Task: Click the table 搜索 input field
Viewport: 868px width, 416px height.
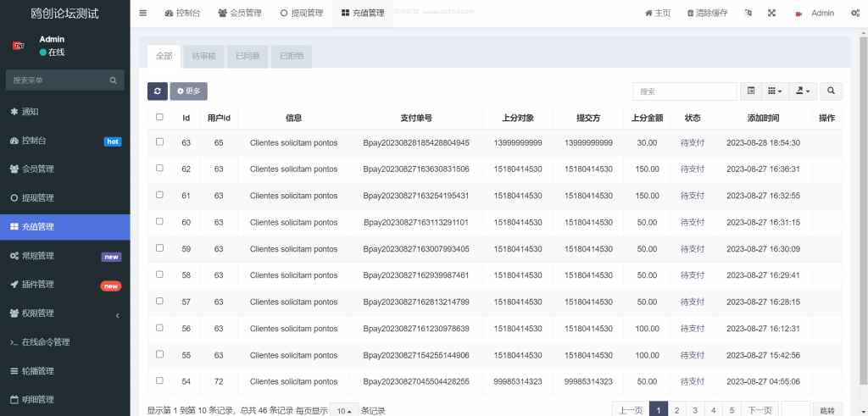Action: [x=685, y=92]
